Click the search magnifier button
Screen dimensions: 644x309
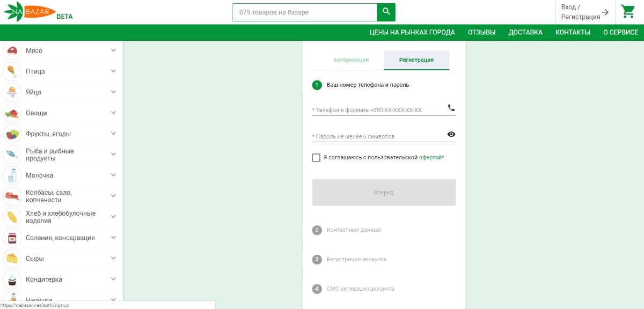tap(386, 12)
